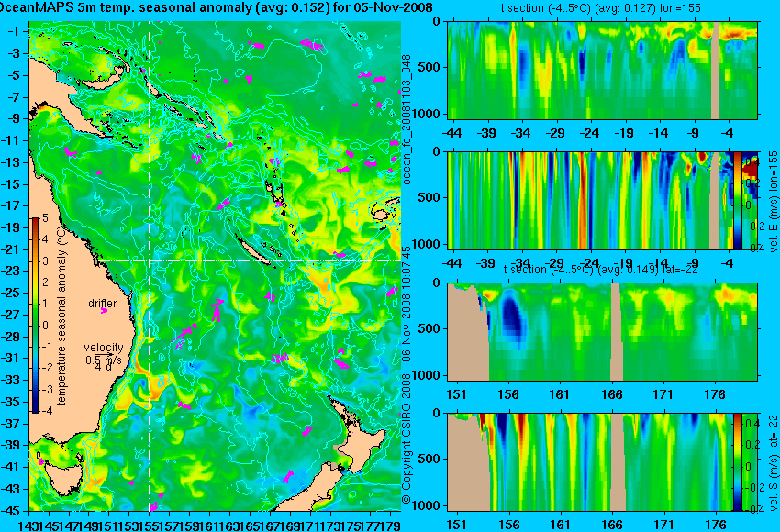Click New Zealand's North Island on the map

tap(361, 442)
